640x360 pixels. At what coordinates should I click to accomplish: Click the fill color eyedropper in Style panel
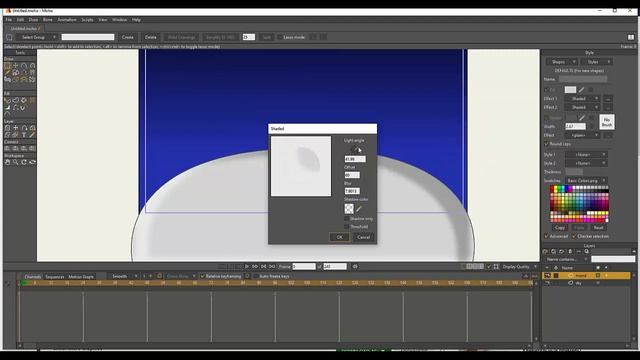click(582, 90)
